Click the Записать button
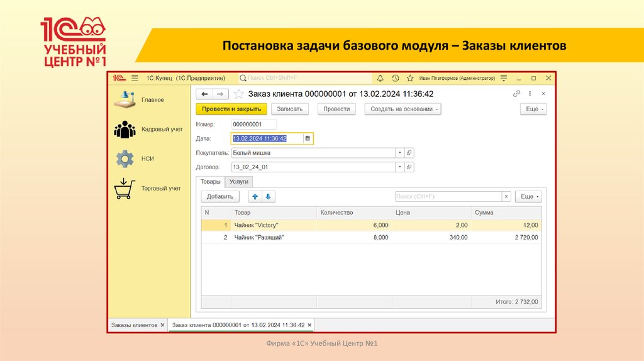Screen dimensions: 644x361 click(x=289, y=109)
